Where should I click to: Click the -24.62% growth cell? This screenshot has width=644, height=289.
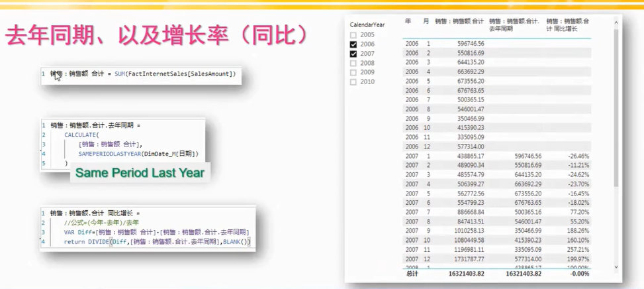578,175
